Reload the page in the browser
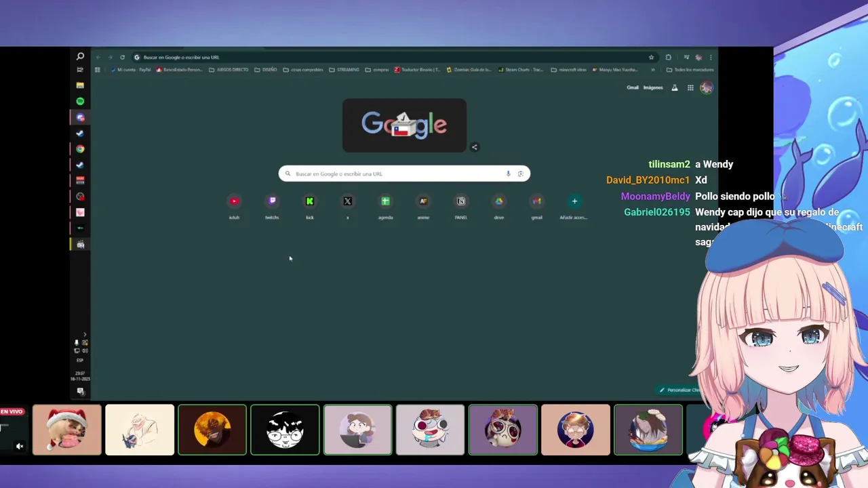 (x=122, y=58)
